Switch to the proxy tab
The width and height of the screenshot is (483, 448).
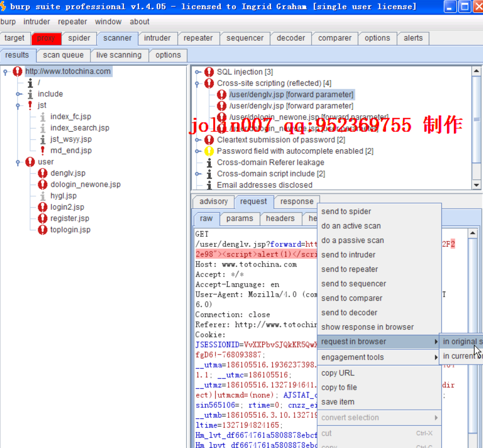46,38
